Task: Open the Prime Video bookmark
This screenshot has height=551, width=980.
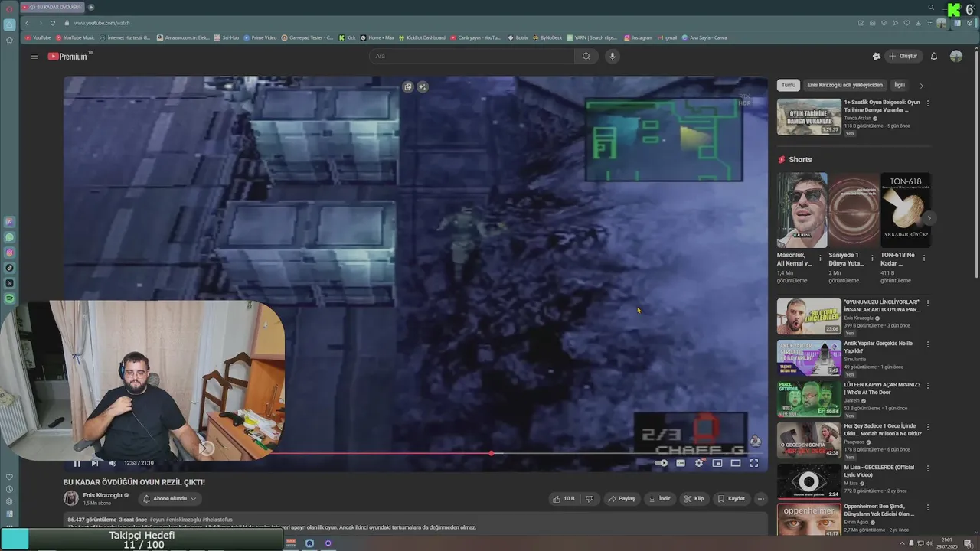Action: point(260,37)
